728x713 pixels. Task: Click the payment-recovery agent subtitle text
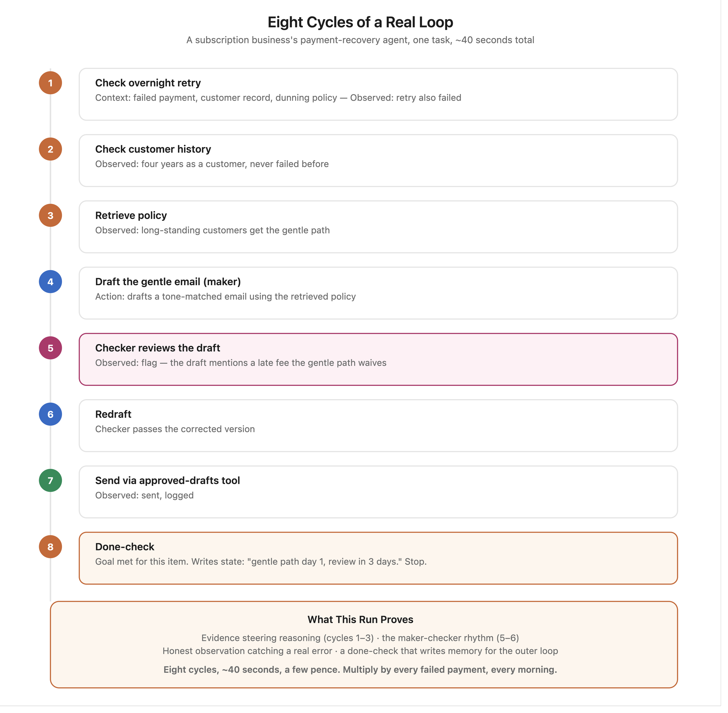[x=360, y=40]
